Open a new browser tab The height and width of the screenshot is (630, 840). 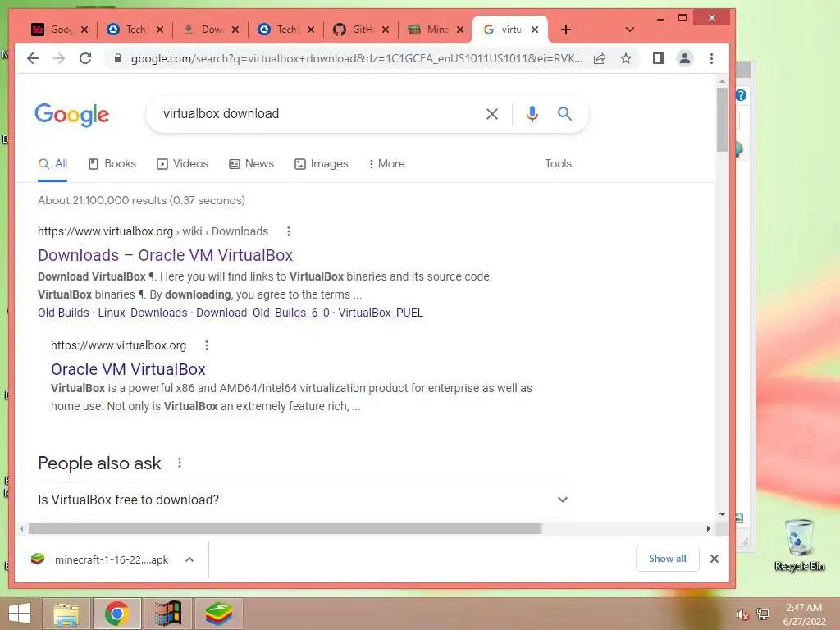(566, 30)
